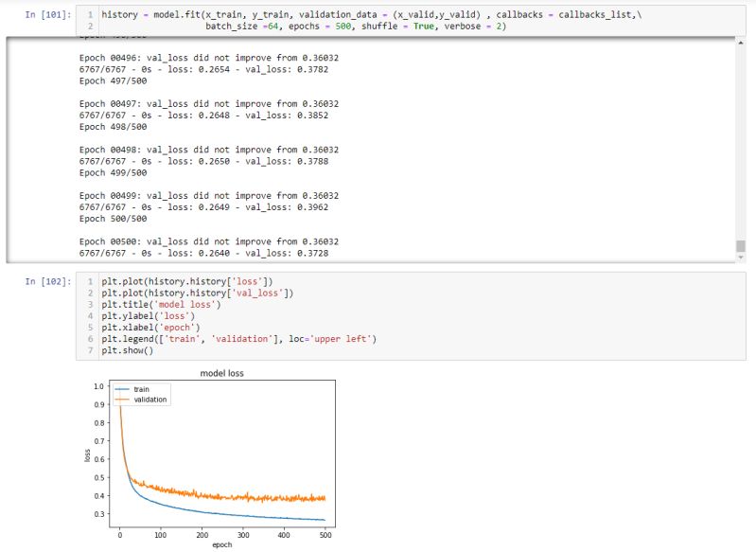
Task: Click output scrollbar up arrow
Action: [741, 43]
